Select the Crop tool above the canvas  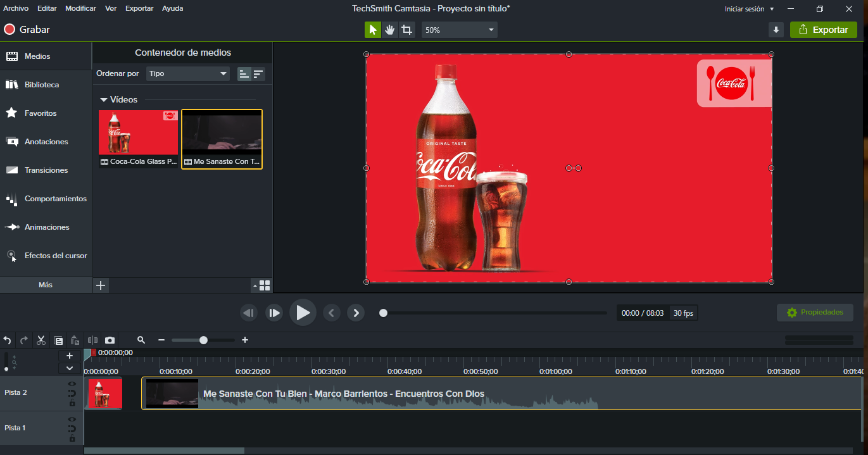[407, 30]
